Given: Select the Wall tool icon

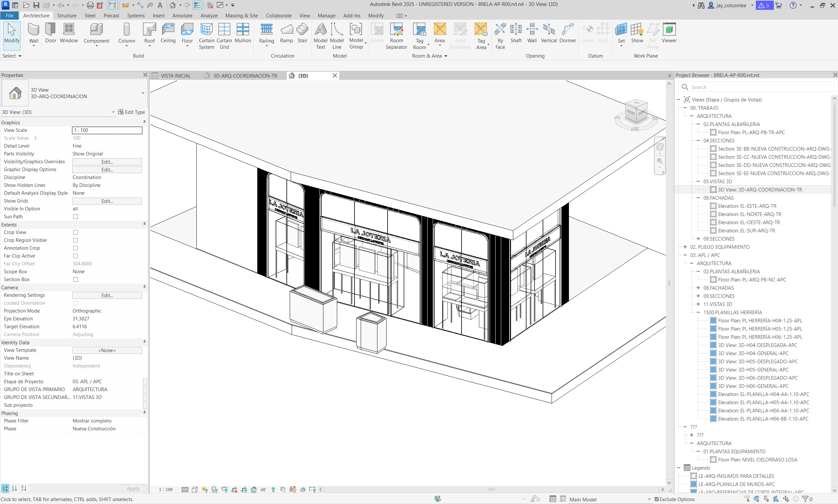Looking at the screenshot, I should pos(33,30).
